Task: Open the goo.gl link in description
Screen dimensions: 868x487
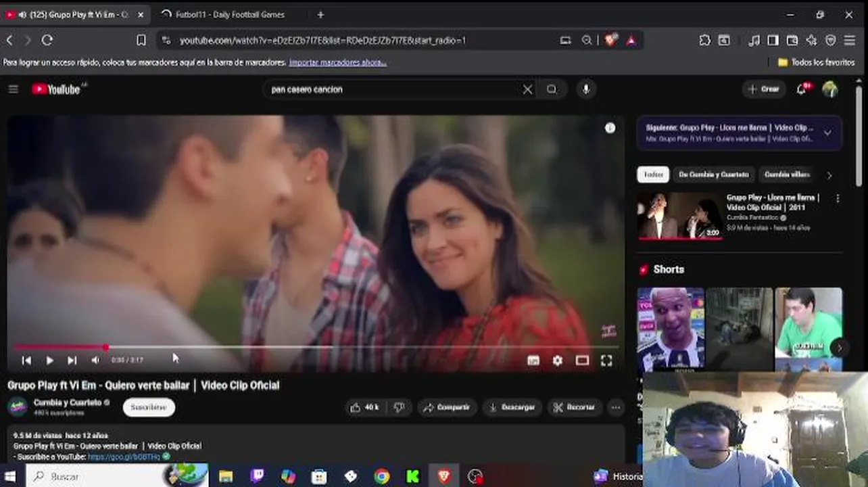Action: (124, 457)
